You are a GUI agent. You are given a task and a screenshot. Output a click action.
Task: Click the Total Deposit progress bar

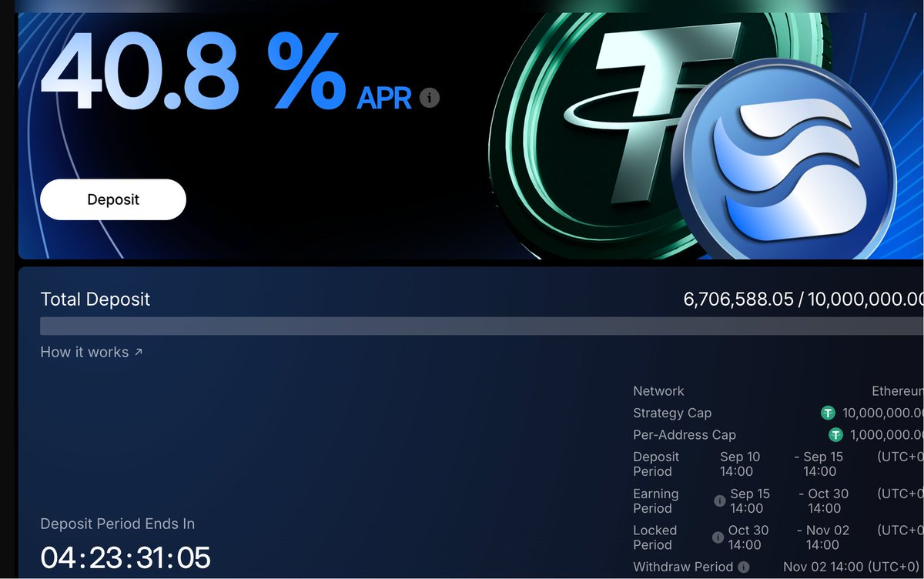point(482,326)
